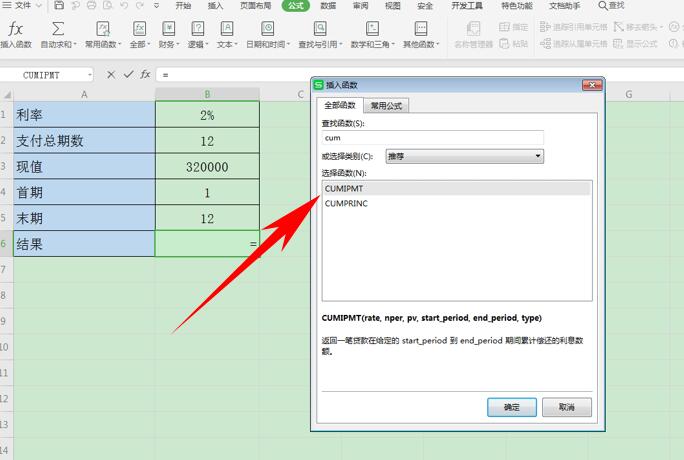Select CUMPRINC in the function list

point(457,203)
